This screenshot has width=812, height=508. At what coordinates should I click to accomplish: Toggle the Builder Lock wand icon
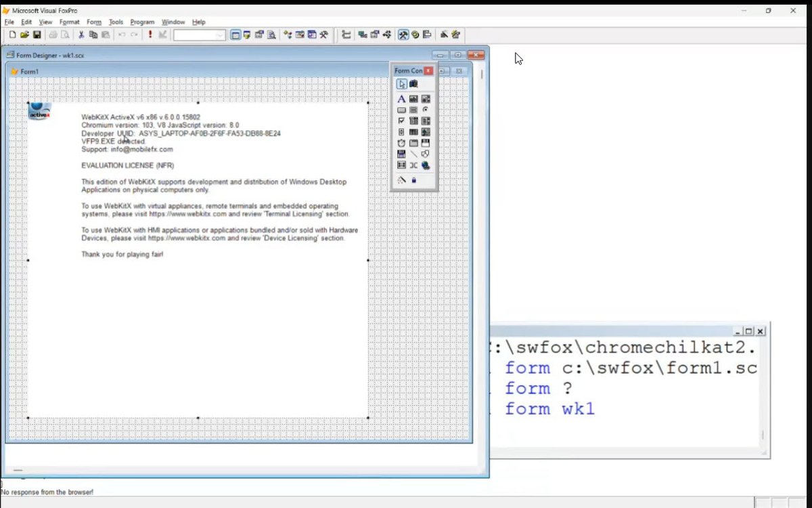coord(401,180)
